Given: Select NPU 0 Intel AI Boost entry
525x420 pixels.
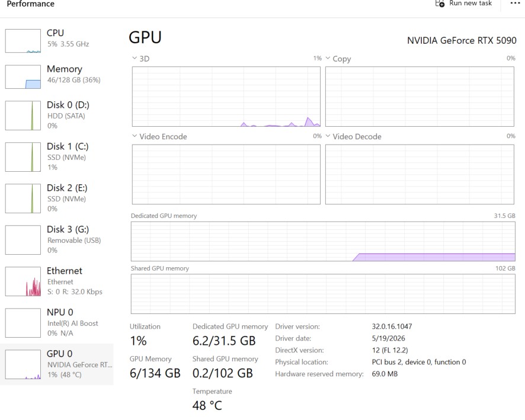Looking at the screenshot, I should [57, 323].
